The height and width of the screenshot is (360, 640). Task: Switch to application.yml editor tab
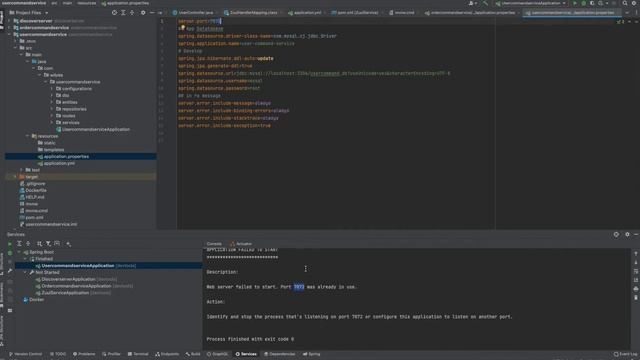306,13
